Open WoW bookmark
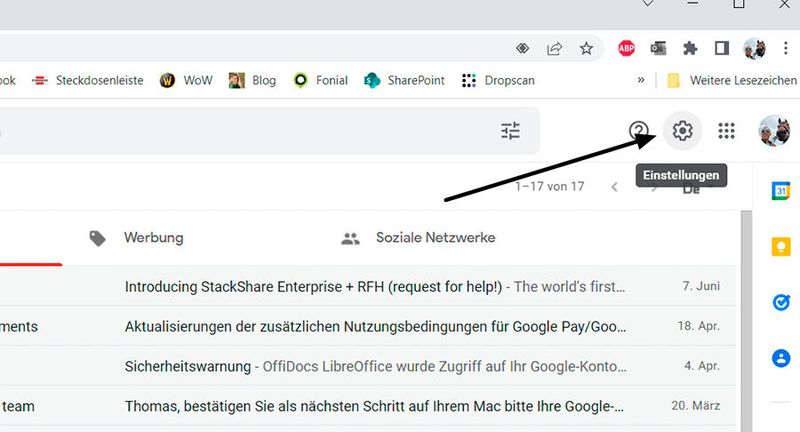The image size is (800, 432). (186, 80)
